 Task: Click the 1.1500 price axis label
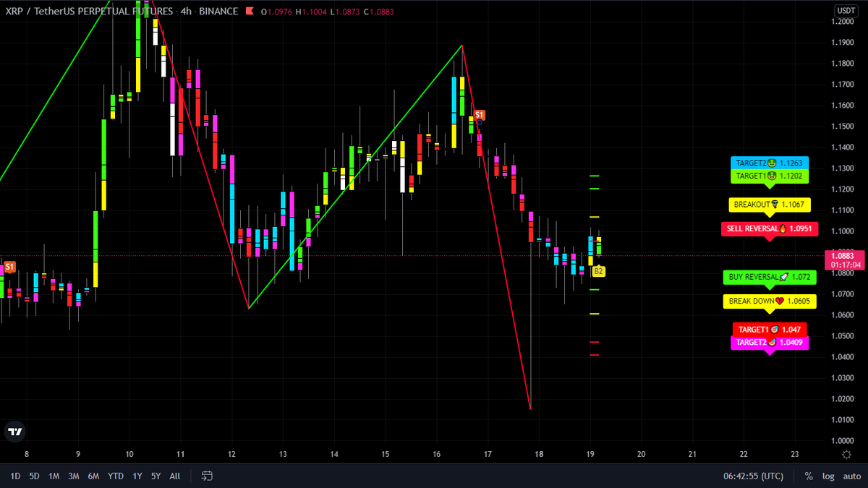(x=841, y=127)
